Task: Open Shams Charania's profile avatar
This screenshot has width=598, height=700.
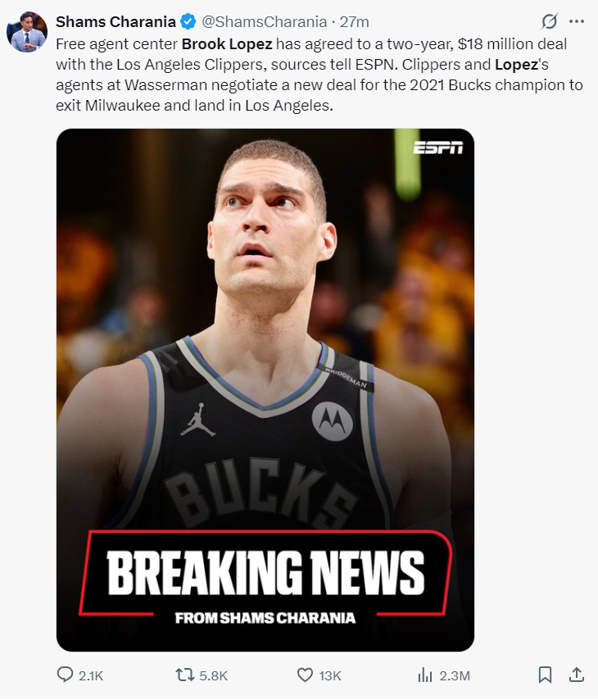Action: (x=27, y=32)
